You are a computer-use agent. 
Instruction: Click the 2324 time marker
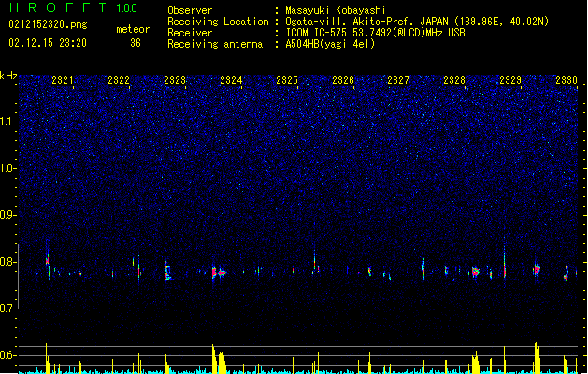tap(231, 80)
